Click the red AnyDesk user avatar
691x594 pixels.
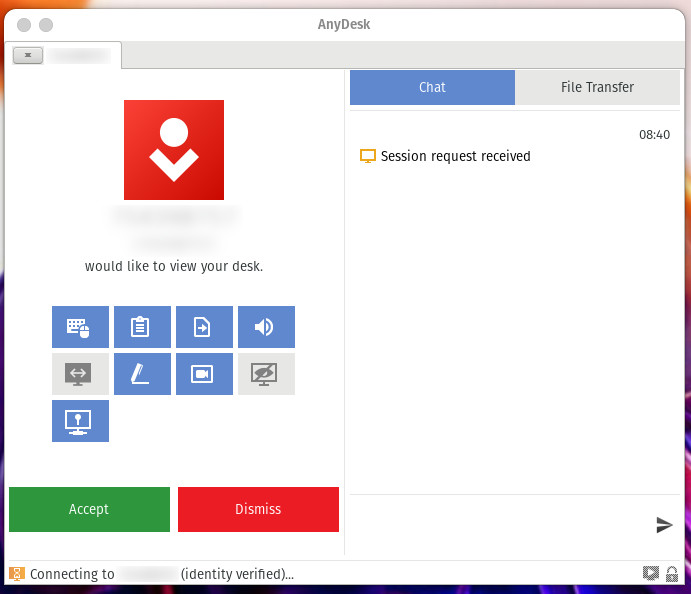point(174,150)
